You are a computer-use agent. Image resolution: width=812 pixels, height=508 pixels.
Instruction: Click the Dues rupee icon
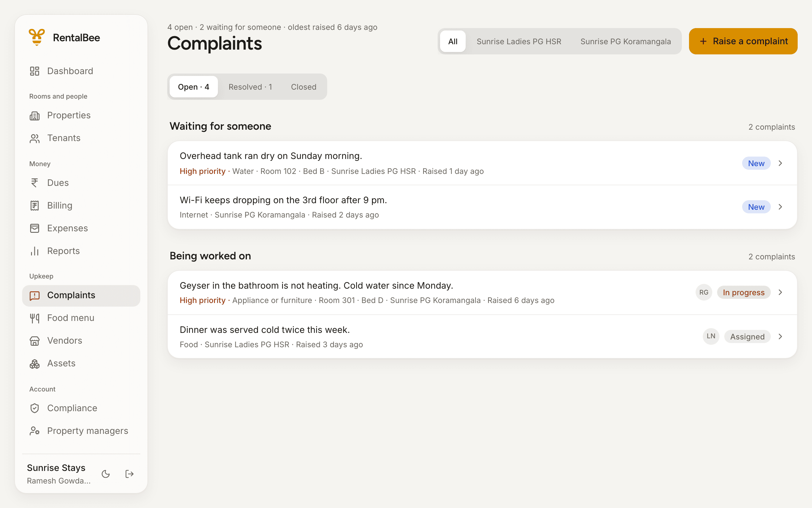click(x=35, y=183)
